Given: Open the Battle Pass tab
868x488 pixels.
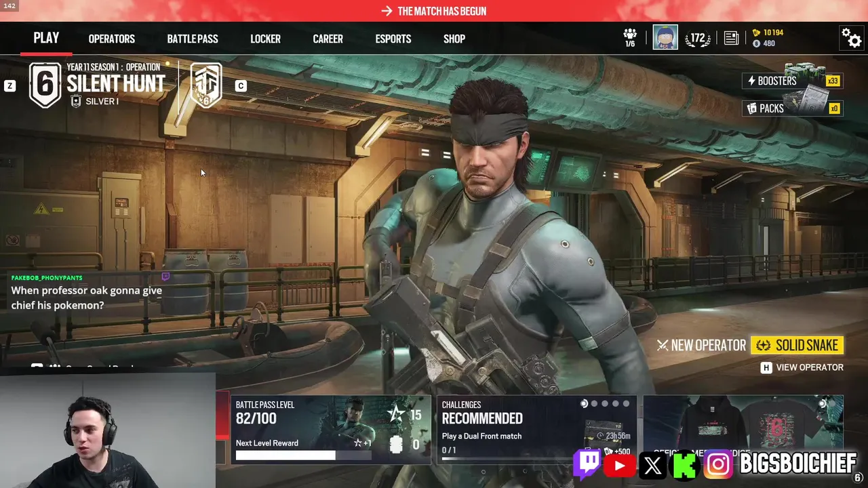Looking at the screenshot, I should pos(193,39).
